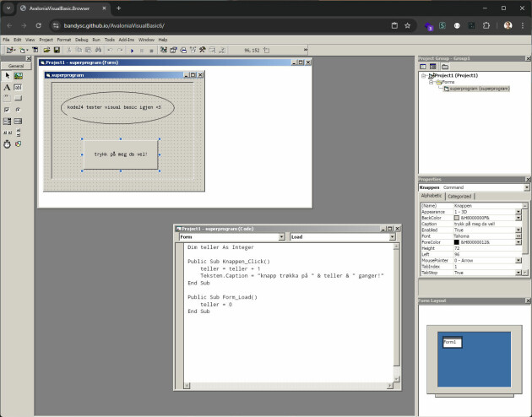Click the General toolbox tab button
The height and width of the screenshot is (417, 532).
point(16,66)
